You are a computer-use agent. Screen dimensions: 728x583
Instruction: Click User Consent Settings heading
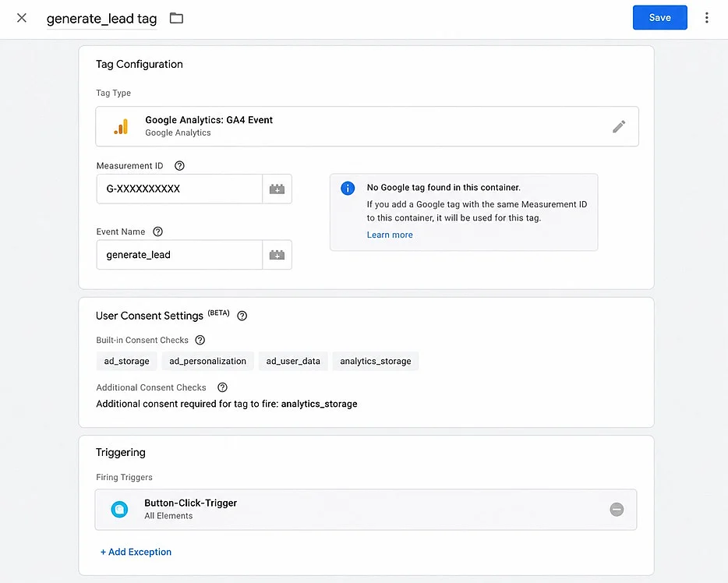tap(150, 316)
